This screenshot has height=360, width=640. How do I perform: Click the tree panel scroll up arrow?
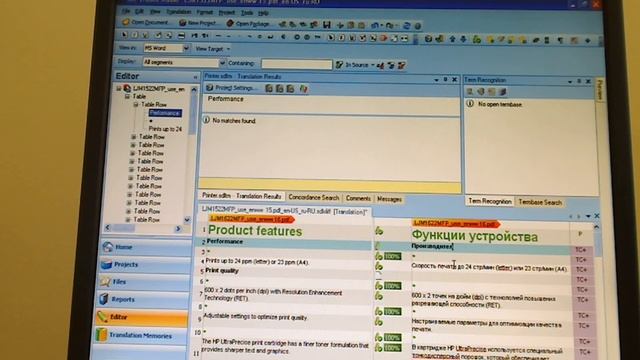[x=194, y=89]
